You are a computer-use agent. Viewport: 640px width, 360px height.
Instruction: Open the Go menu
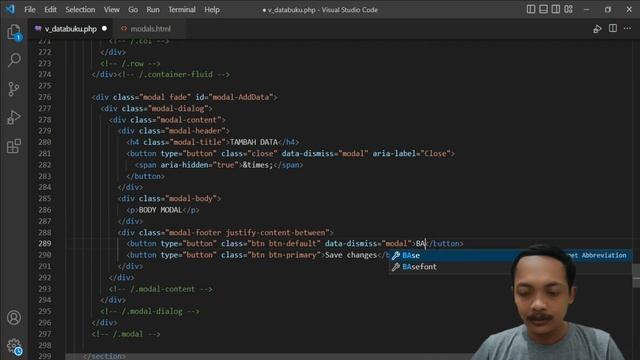click(133, 9)
